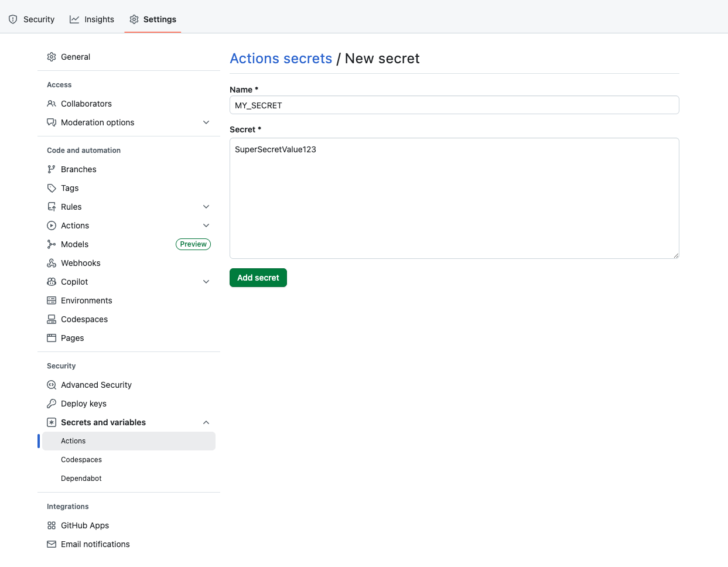Follow the Actions secrets breadcrumb link
Image resolution: width=728 pixels, height=567 pixels.
pos(281,58)
